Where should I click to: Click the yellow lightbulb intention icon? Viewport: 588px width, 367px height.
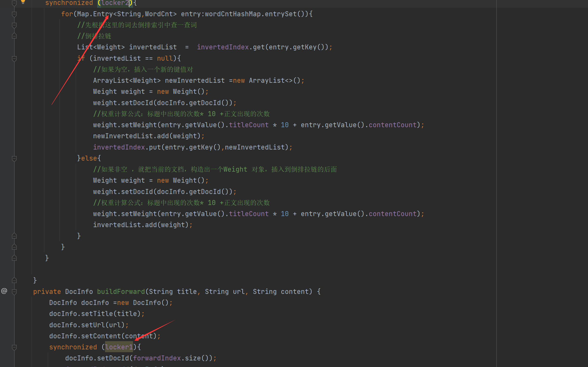tap(23, 2)
